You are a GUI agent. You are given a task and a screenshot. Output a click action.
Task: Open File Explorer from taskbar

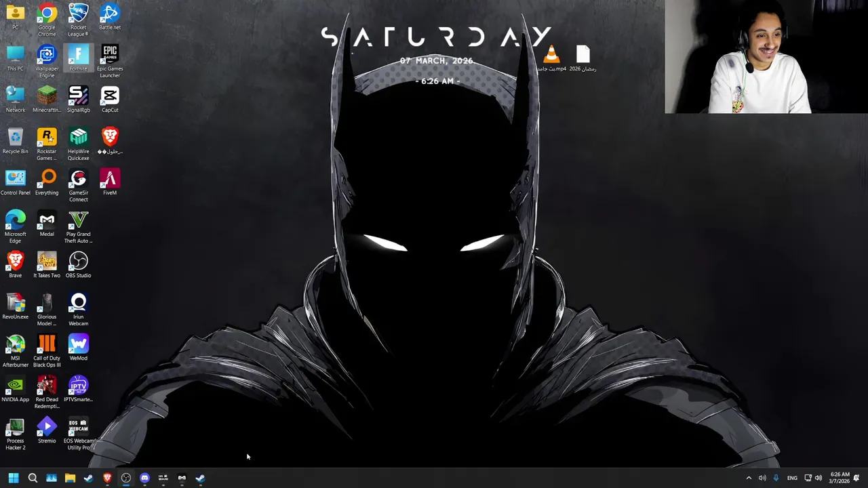click(70, 478)
